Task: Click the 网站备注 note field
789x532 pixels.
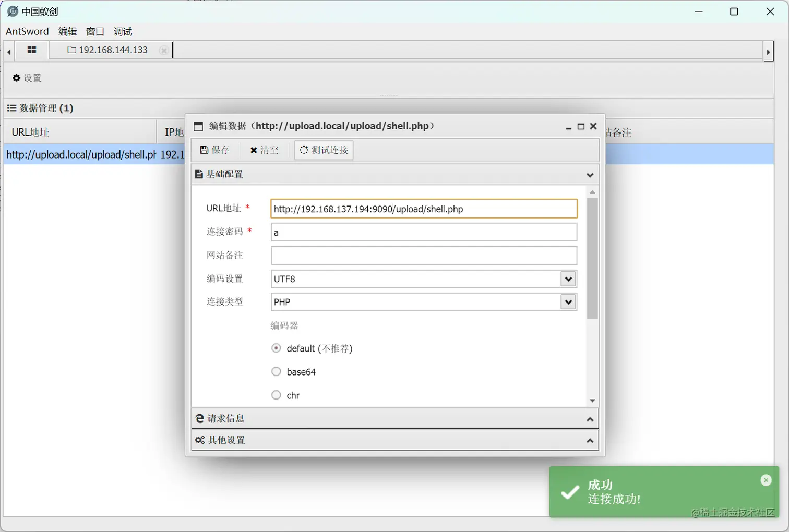Action: (x=424, y=256)
